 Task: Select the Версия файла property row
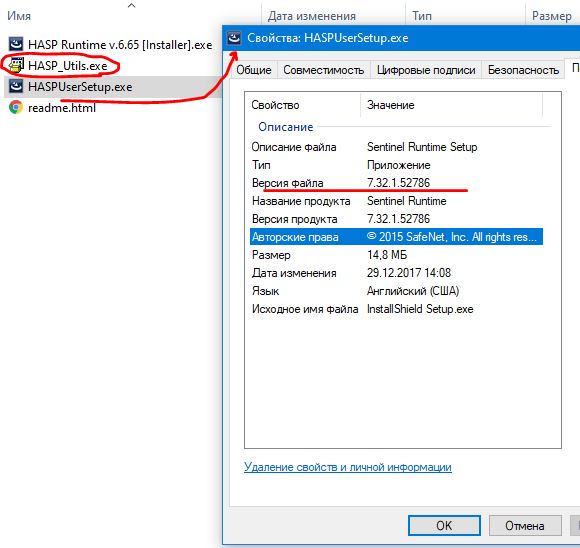(397, 183)
